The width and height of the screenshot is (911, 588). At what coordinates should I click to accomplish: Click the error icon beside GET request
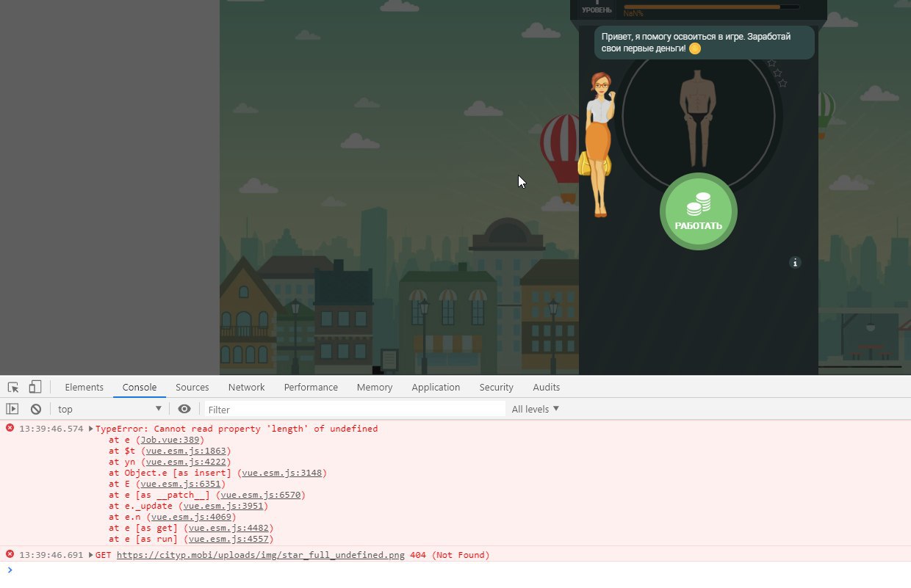click(x=10, y=554)
